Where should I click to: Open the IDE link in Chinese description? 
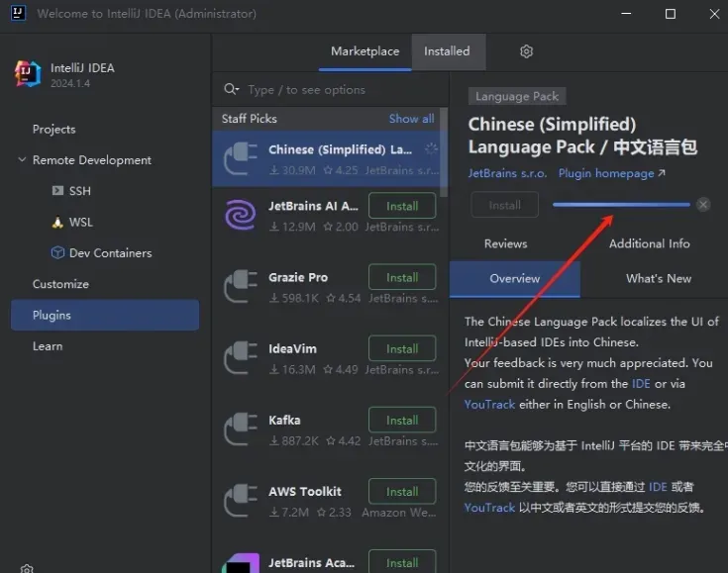click(658, 487)
